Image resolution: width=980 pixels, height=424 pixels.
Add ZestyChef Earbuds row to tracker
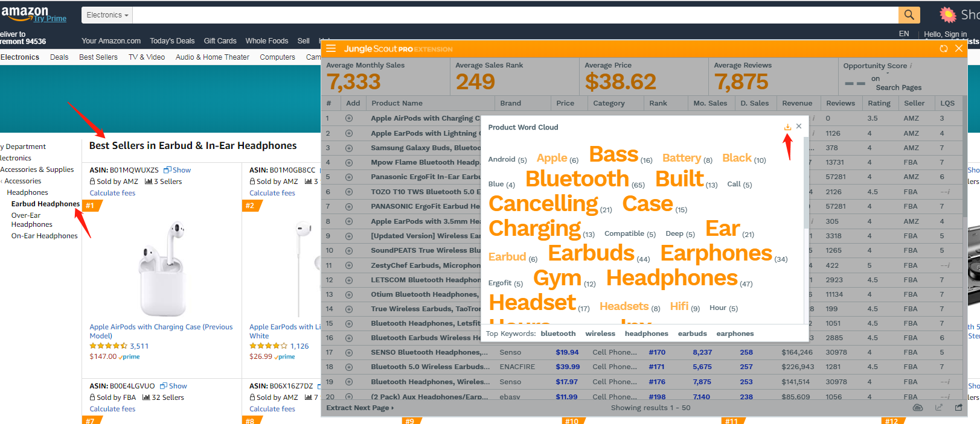tap(349, 265)
